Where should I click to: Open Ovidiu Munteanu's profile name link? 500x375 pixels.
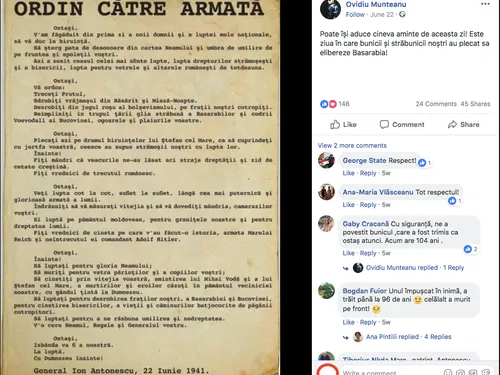(x=376, y=4)
